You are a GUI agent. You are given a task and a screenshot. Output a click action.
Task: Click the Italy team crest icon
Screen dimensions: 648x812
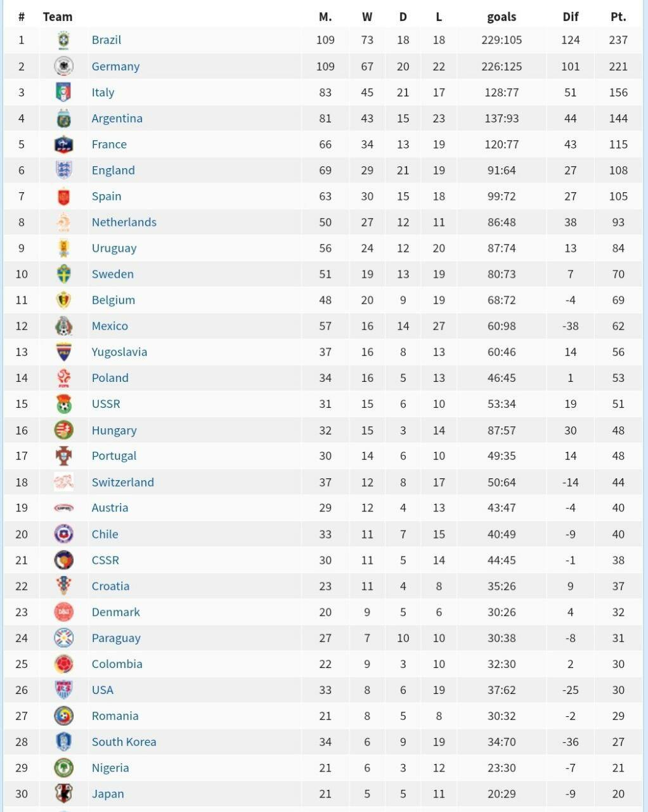63,92
